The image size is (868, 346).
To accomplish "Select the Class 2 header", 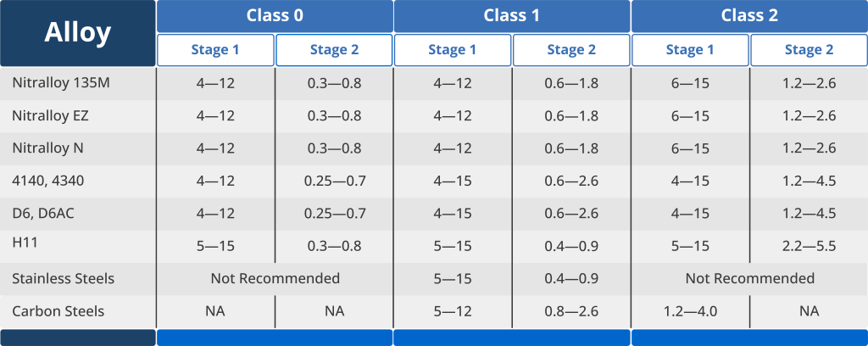I will [749, 16].
